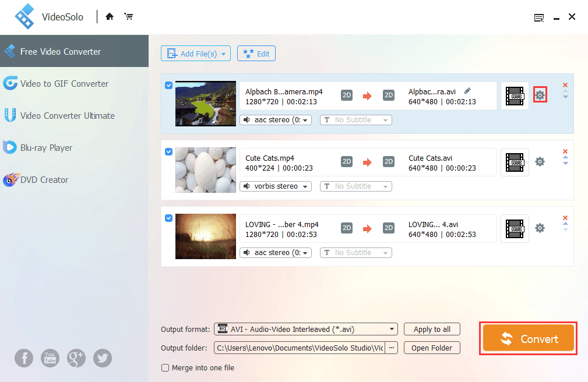Click the LOVING... 4.avi output name
This screenshot has width=588, height=382.
click(x=433, y=225)
